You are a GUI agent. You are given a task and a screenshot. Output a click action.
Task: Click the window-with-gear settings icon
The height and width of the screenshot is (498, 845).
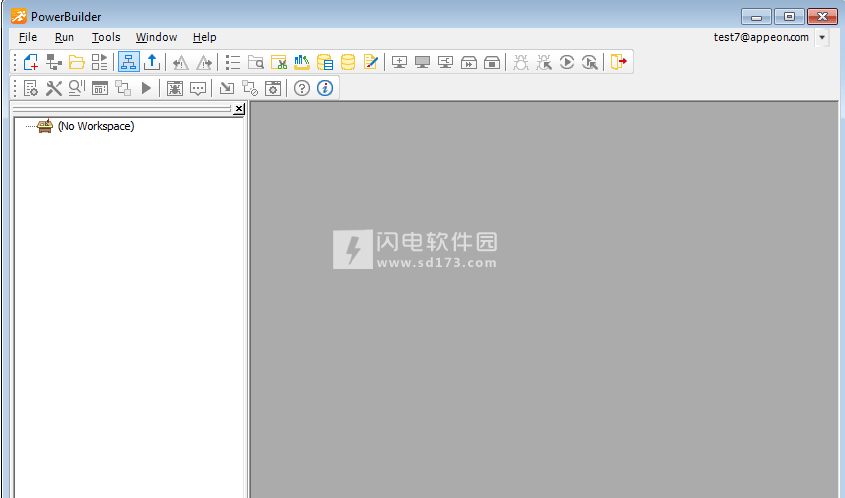pyautogui.click(x=273, y=88)
